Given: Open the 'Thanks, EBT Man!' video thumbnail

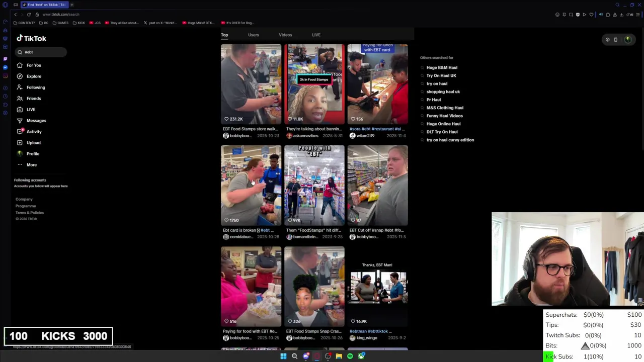Looking at the screenshot, I should 377,287.
